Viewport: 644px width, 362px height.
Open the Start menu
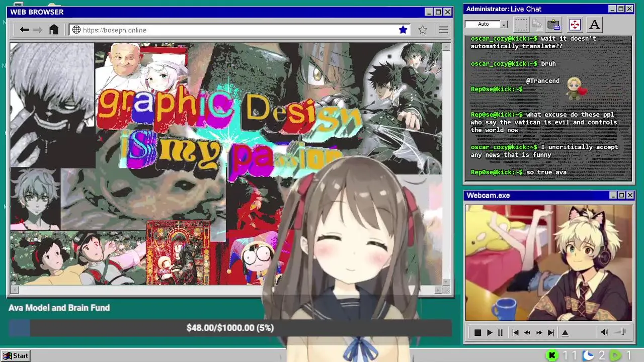(16, 355)
